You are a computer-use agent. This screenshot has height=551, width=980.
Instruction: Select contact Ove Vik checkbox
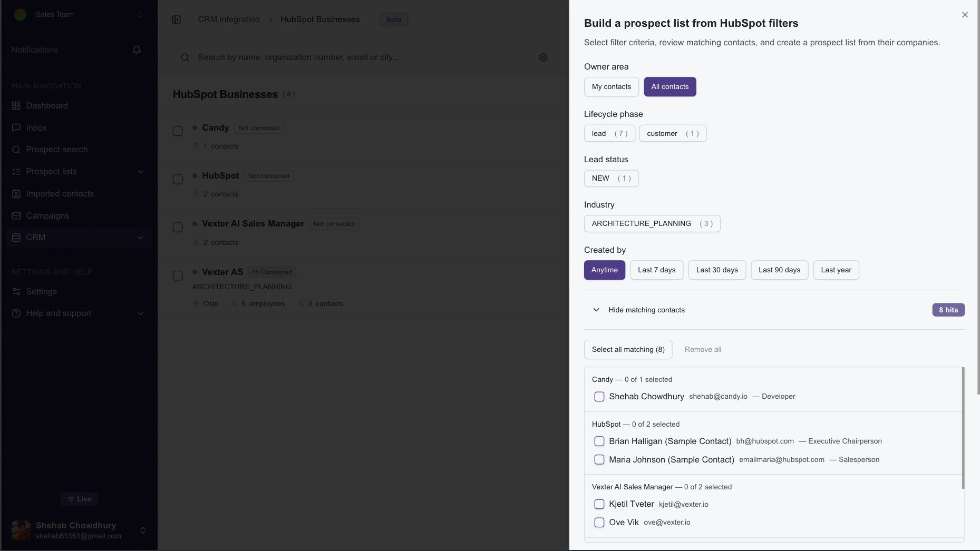tap(599, 523)
